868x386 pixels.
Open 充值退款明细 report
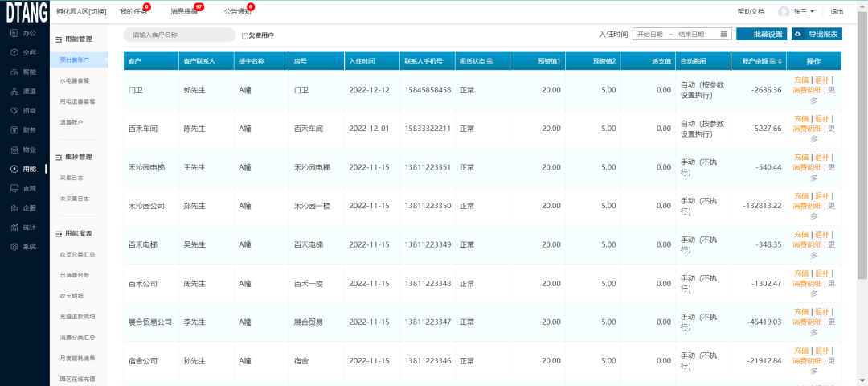[x=77, y=317]
